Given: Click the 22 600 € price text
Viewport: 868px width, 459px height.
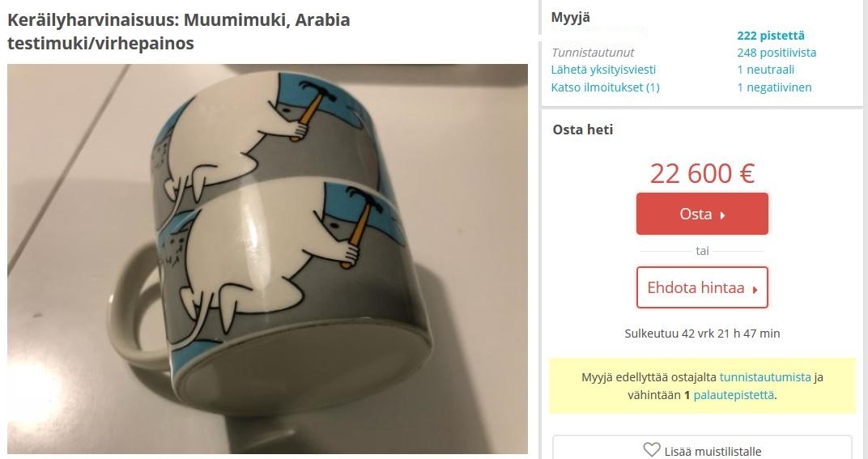Looking at the screenshot, I should click(x=702, y=173).
